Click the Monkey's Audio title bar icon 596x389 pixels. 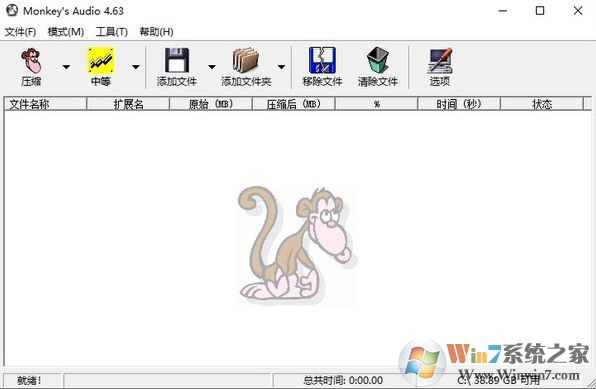coord(12,11)
